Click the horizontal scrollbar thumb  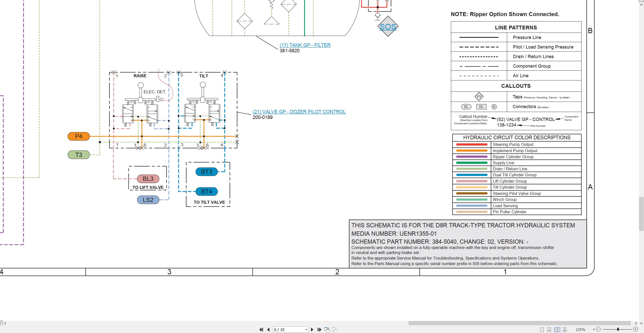(519, 323)
